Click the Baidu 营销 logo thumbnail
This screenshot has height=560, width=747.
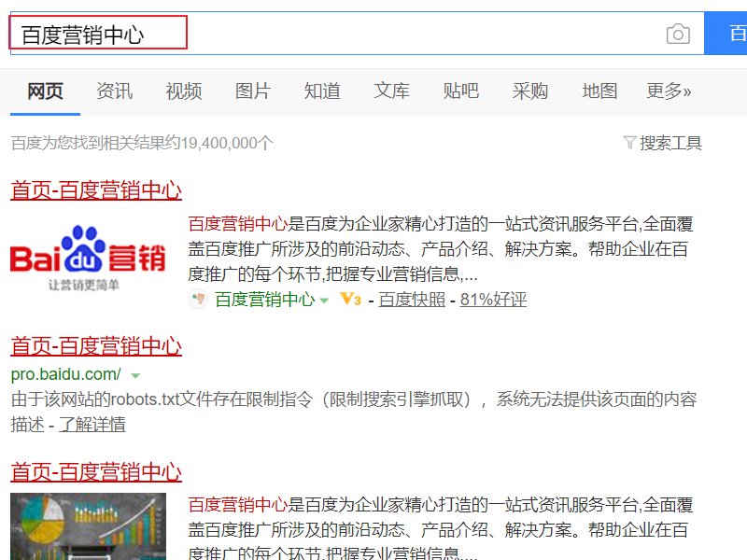point(88,258)
